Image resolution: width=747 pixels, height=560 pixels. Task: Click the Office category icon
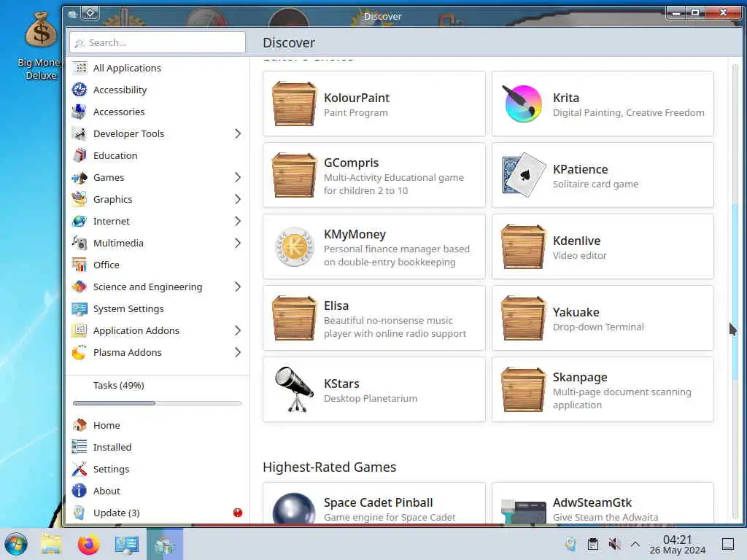[x=80, y=265]
